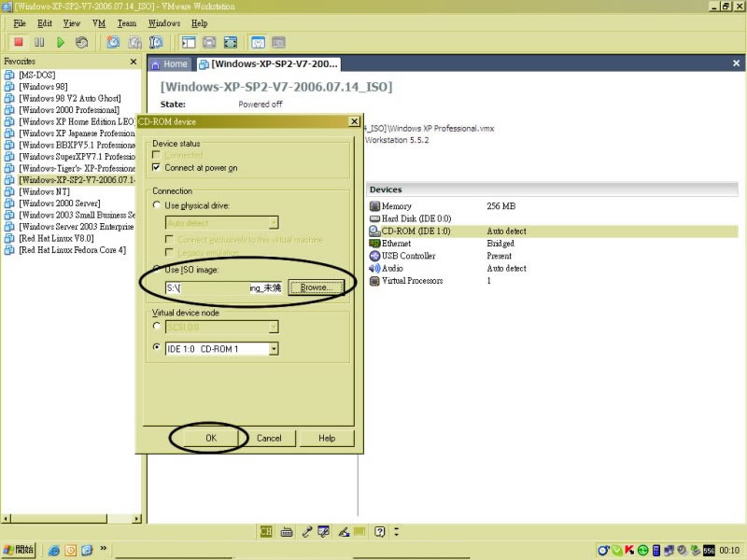Click the Revert to Snapshot toolbar icon
The image size is (747, 560).
coord(134,42)
